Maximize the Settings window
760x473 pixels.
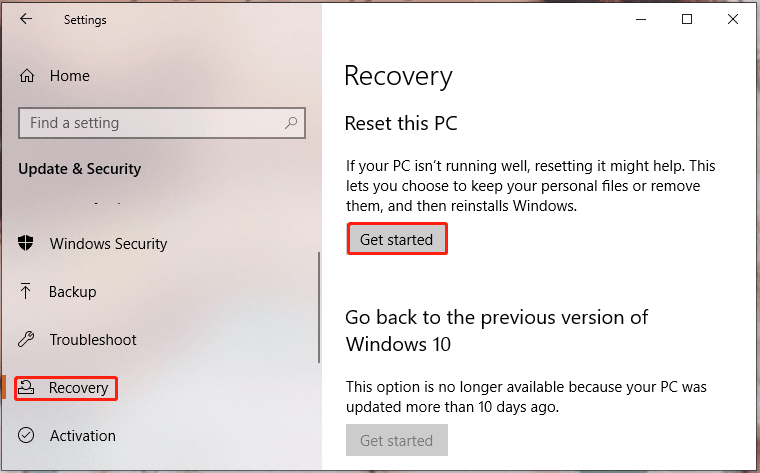[x=687, y=19]
